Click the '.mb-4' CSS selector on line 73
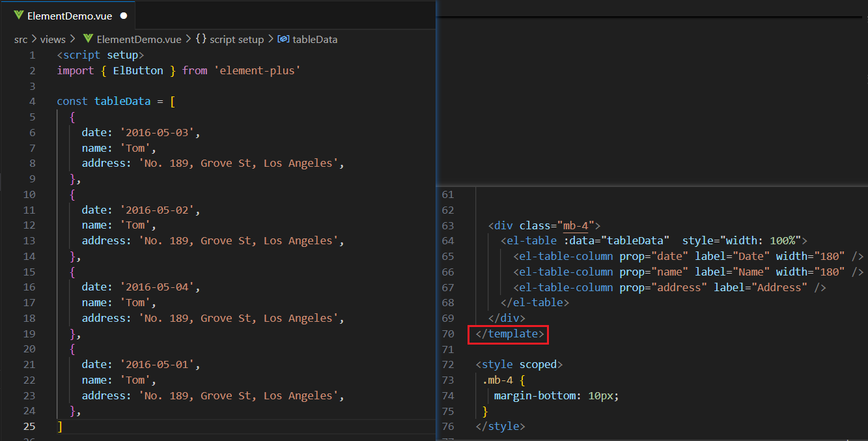Screen dimensions: 868x441 click(x=498, y=380)
